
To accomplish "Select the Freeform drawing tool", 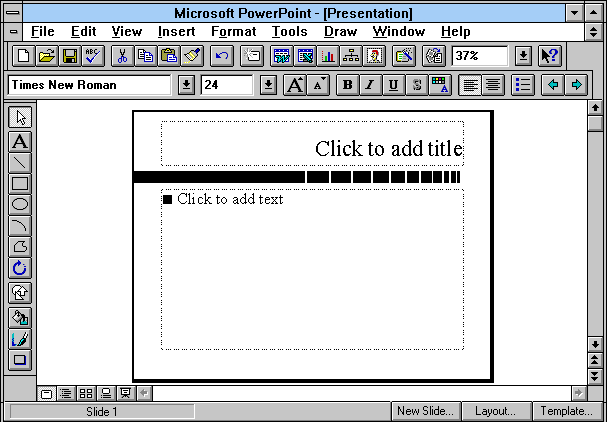I will pos(19,247).
